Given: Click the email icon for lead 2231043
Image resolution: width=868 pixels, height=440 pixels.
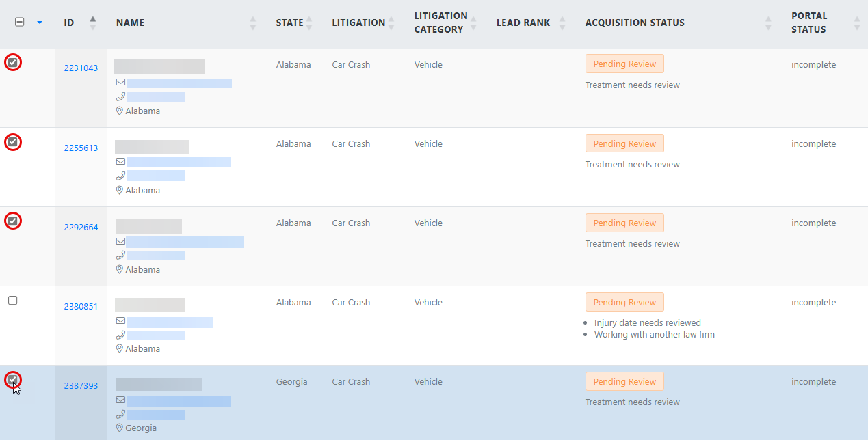Looking at the screenshot, I should [x=120, y=83].
